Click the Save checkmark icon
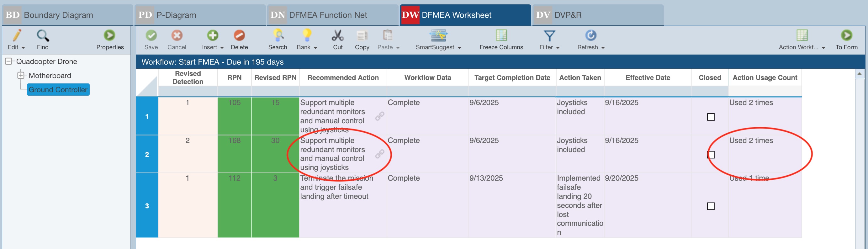The height and width of the screenshot is (249, 868). pos(151,36)
